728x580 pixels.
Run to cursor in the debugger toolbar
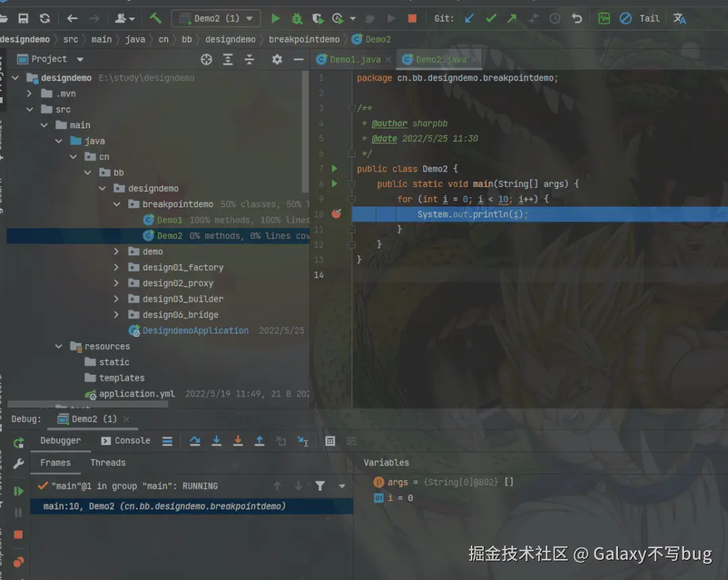[303, 441]
